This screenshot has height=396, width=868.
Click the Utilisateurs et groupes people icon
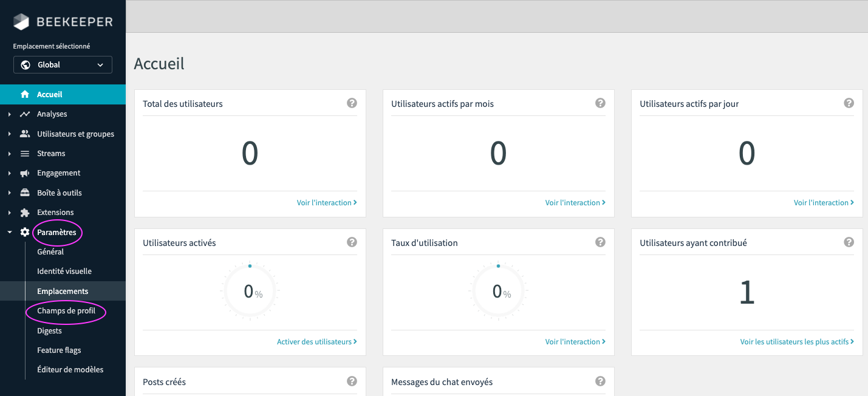[x=26, y=133]
